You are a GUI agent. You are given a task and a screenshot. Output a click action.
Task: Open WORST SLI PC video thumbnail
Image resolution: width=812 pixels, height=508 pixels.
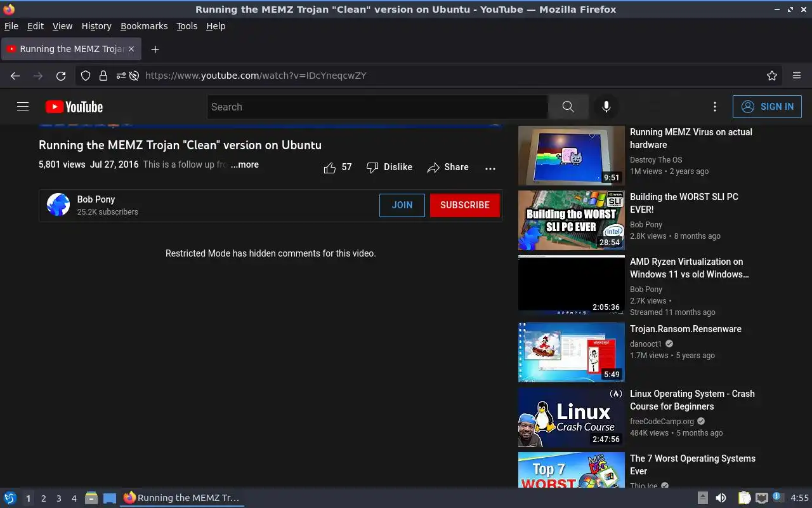tap(572, 220)
